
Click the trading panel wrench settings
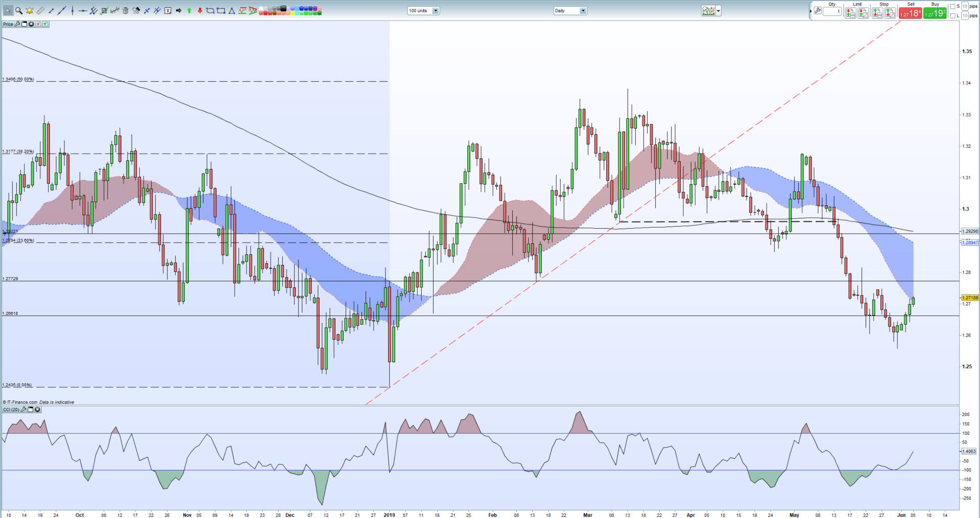818,11
